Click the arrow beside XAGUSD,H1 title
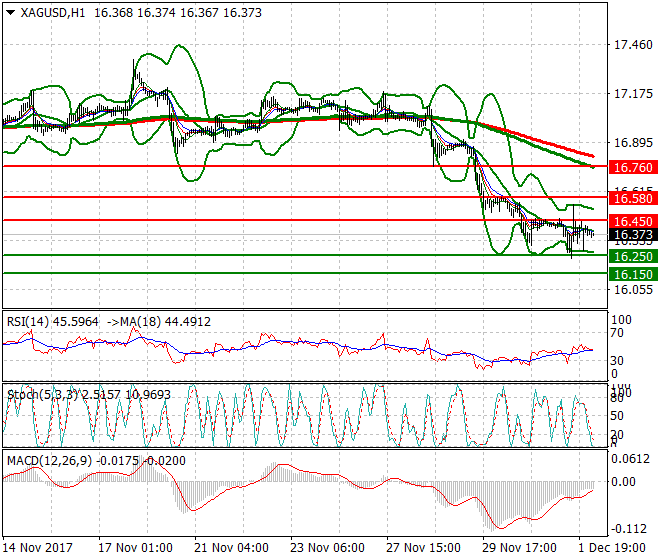The width and height of the screenshot is (660, 560). click(x=9, y=11)
